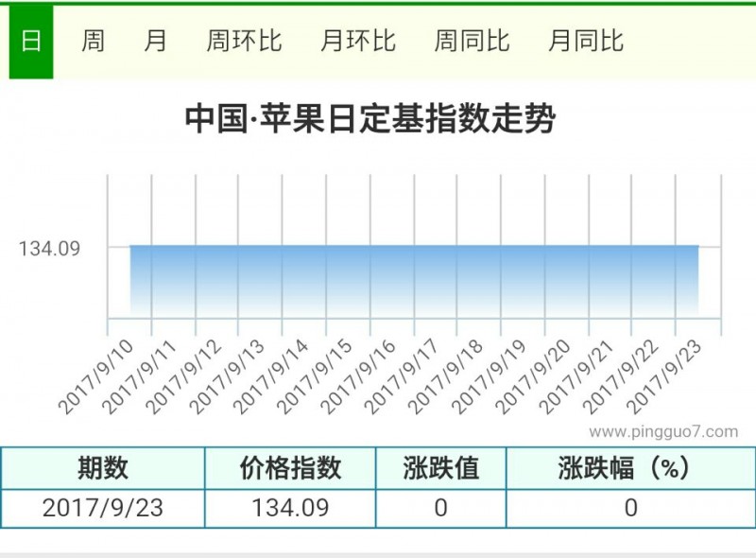Click the 2017/9/23 table cell

(x=103, y=508)
